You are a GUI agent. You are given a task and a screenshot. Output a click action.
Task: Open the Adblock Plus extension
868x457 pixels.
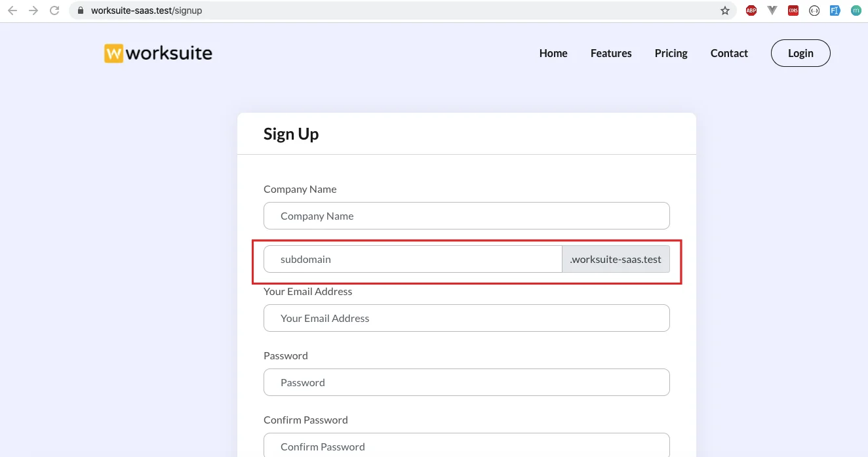(x=751, y=10)
